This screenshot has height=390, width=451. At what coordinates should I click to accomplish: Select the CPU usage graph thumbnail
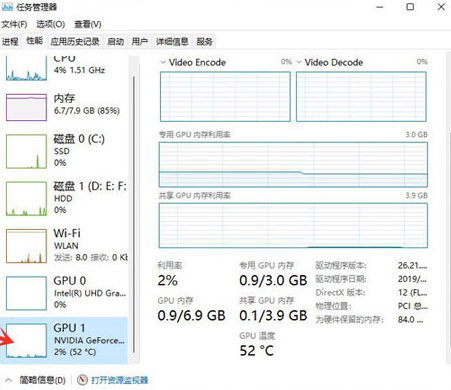click(26, 68)
